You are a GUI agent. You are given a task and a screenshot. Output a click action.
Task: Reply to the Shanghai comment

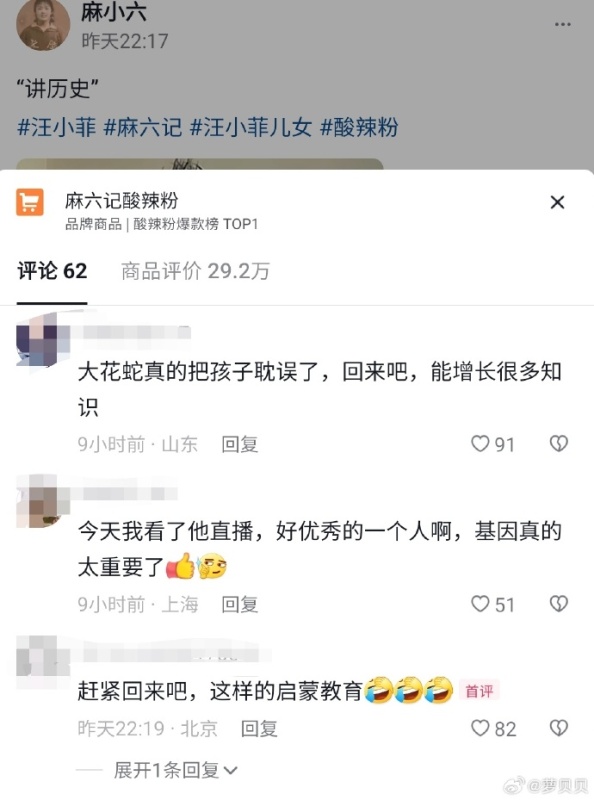click(x=240, y=605)
